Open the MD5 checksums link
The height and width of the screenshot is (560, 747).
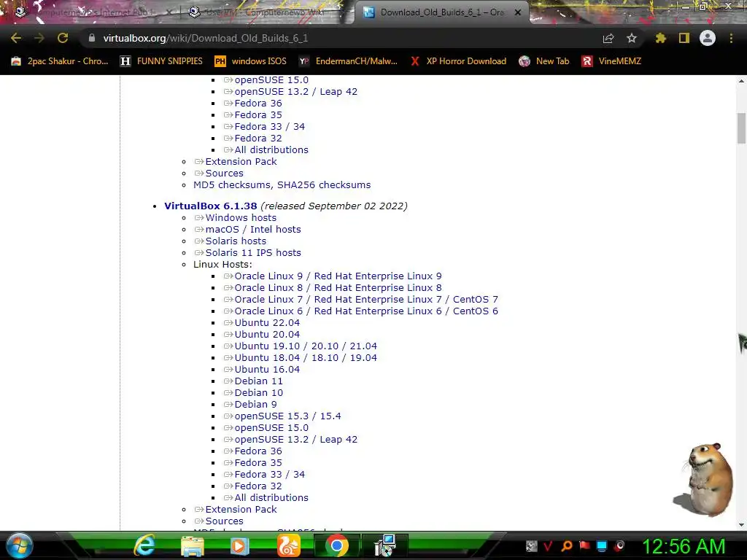tap(233, 184)
